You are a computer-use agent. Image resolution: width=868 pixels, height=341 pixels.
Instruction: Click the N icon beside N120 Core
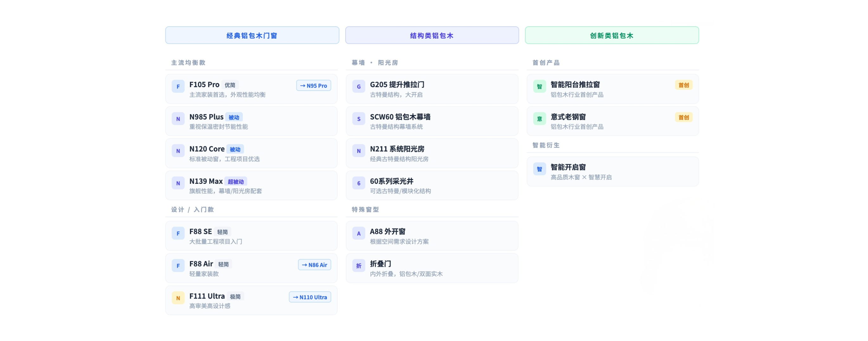178,151
